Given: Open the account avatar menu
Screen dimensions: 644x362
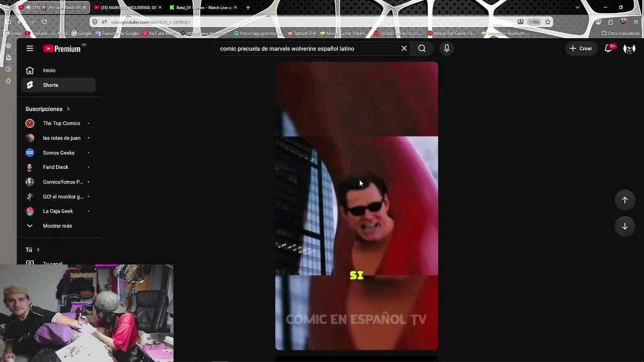Looking at the screenshot, I should (x=629, y=48).
